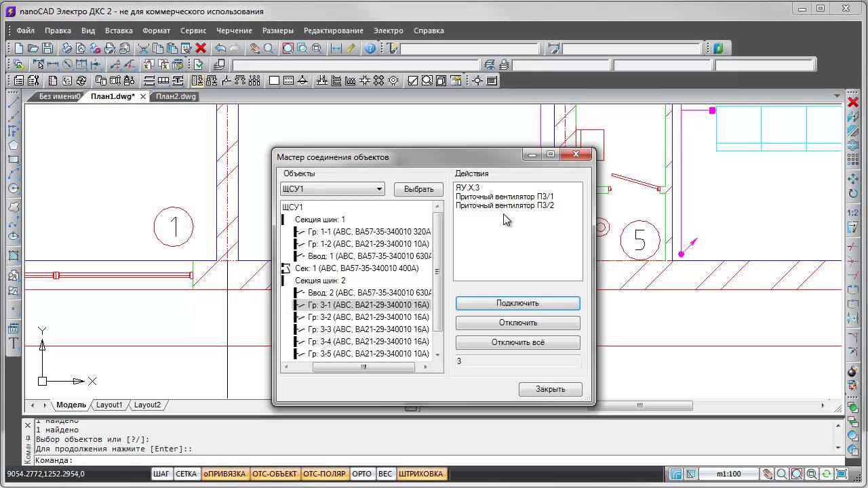Toggle СЕТКА grid display
The image size is (868, 488).
click(186, 474)
